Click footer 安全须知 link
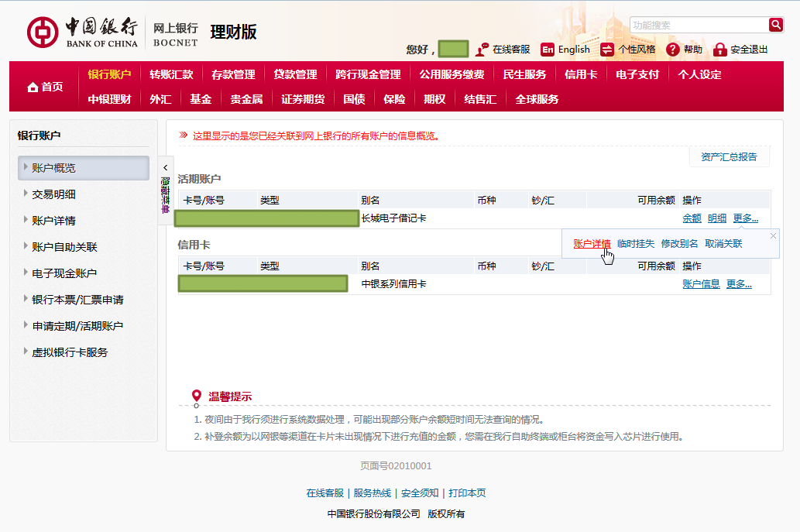800x532 pixels. click(420, 493)
